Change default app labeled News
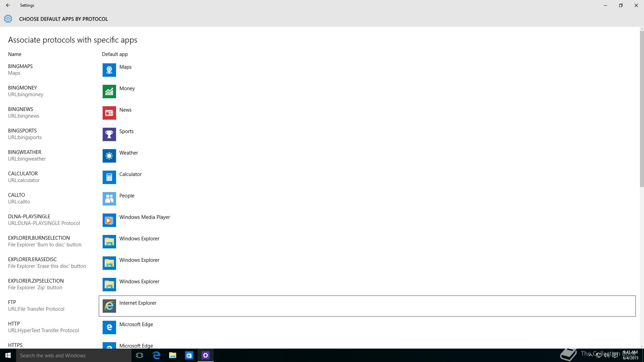 (125, 110)
